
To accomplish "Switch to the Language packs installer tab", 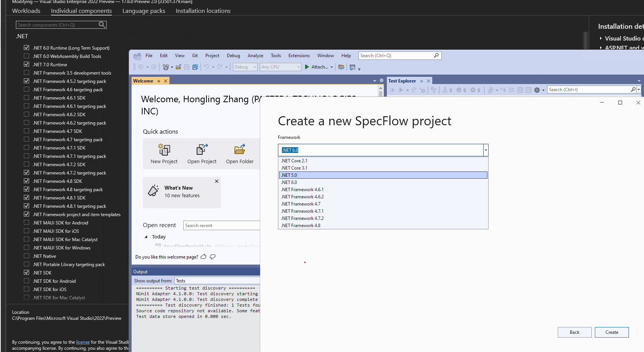I will coord(144,11).
